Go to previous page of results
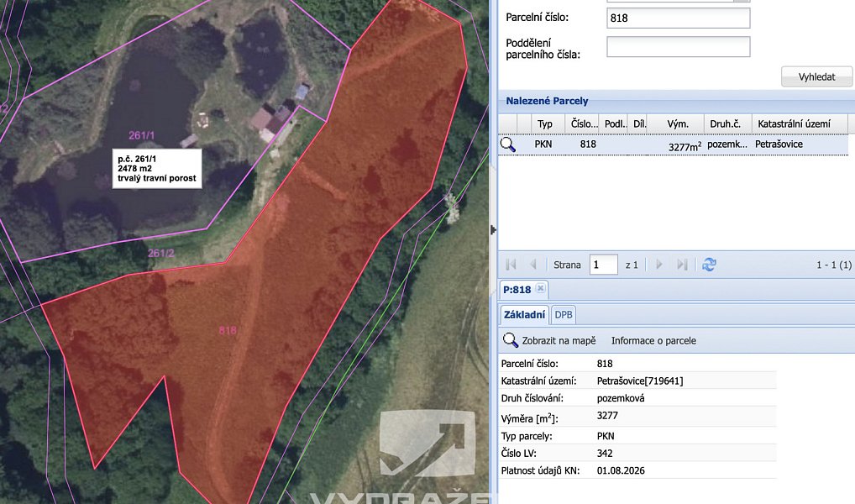The width and height of the screenshot is (855, 504). point(532,265)
